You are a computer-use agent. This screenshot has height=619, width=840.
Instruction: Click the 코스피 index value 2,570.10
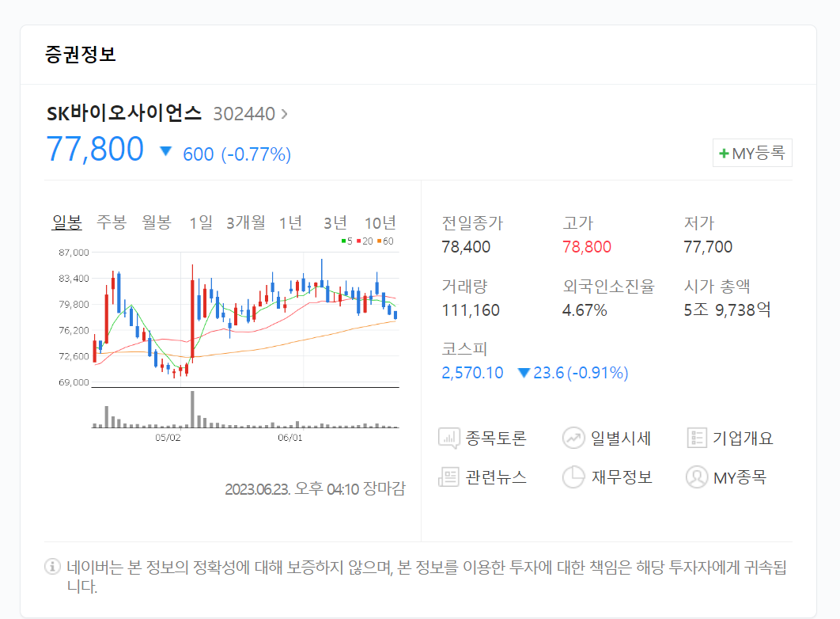point(472,373)
